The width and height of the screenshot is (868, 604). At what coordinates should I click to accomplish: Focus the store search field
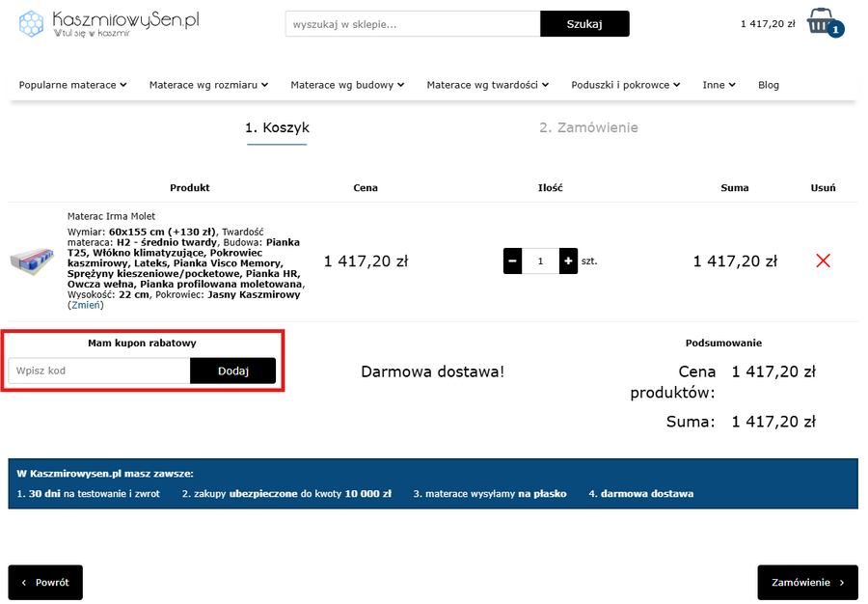coord(412,24)
